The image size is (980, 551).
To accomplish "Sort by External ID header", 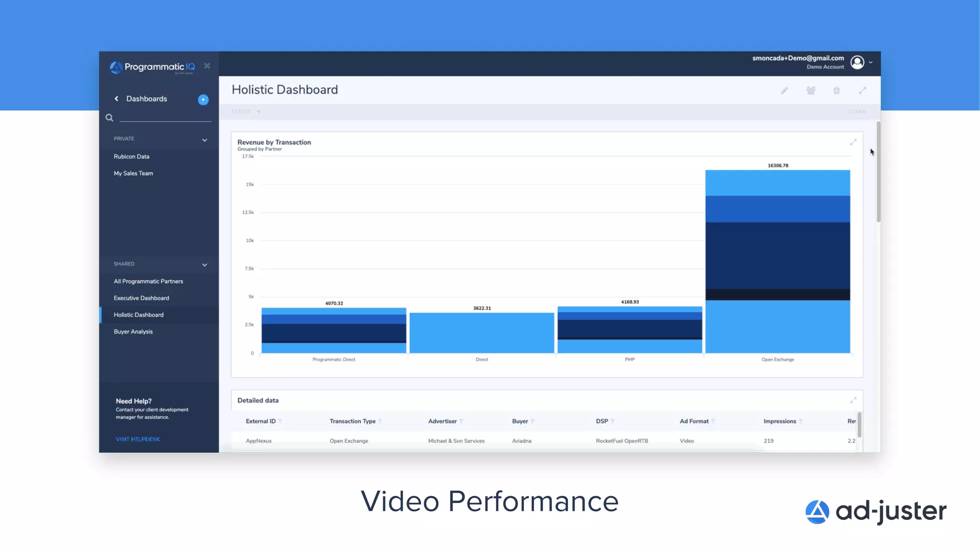I will pos(261,421).
